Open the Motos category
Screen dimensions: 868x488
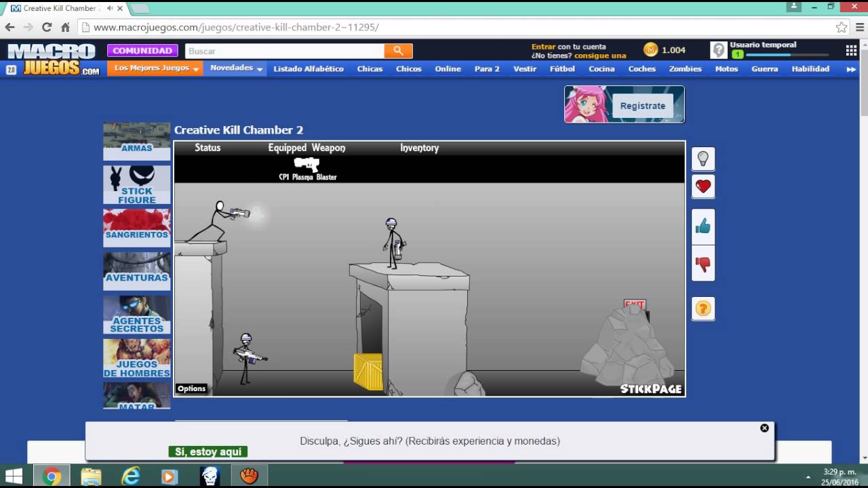726,68
